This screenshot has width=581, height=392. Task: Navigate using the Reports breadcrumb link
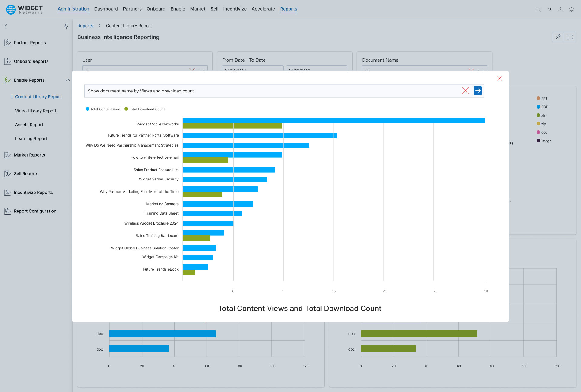(x=85, y=26)
